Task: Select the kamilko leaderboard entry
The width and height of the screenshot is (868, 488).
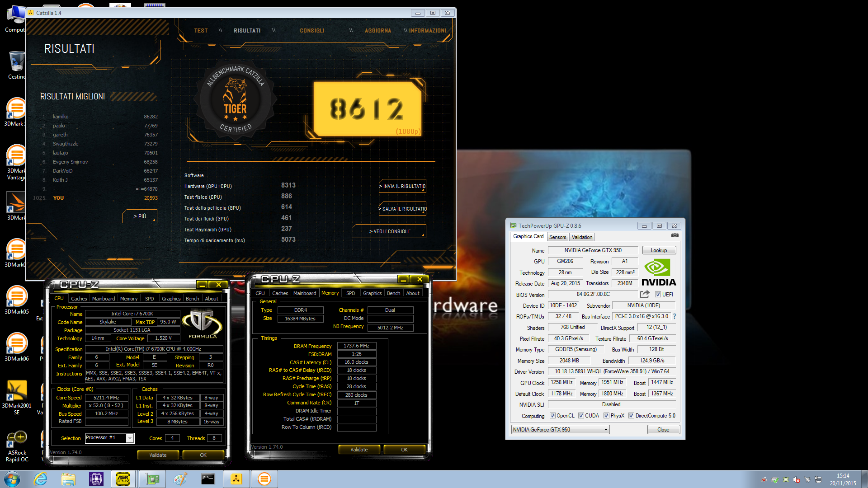Action: coord(99,117)
